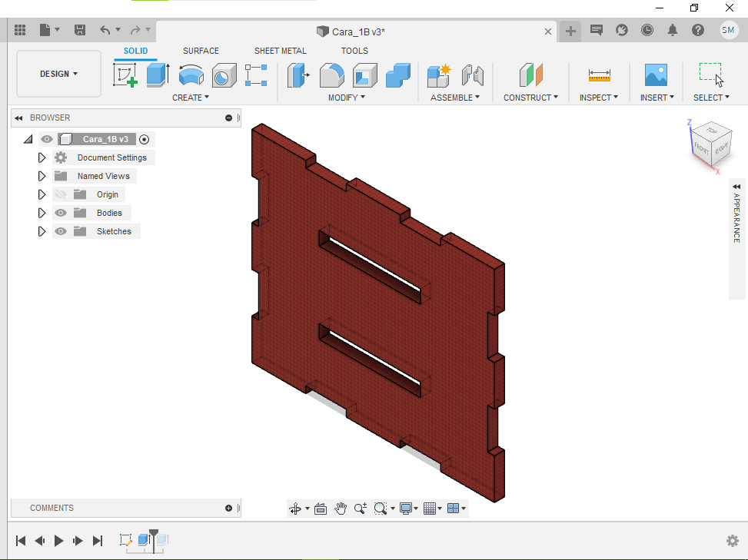Activate the Cara_1B v3 component radio button
This screenshot has width=748, height=560.
point(144,139)
